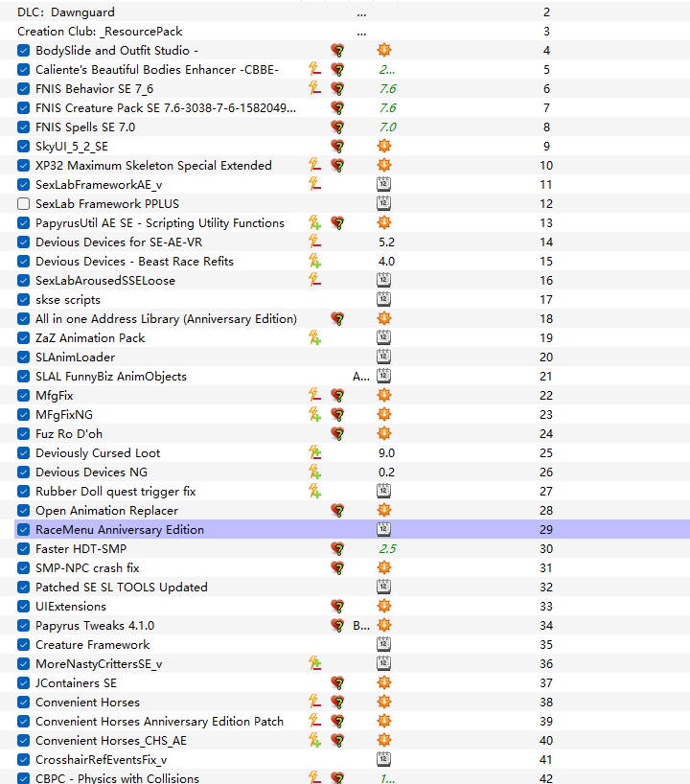Click the orange gear icon on MfgFix row
The height and width of the screenshot is (784, 690).
tap(384, 395)
